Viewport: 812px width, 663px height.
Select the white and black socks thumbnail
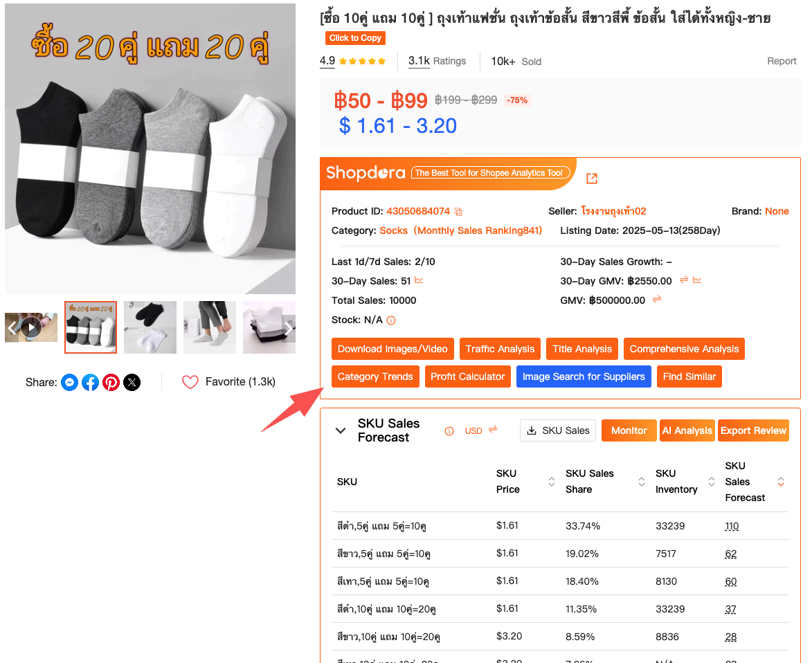coord(150,327)
